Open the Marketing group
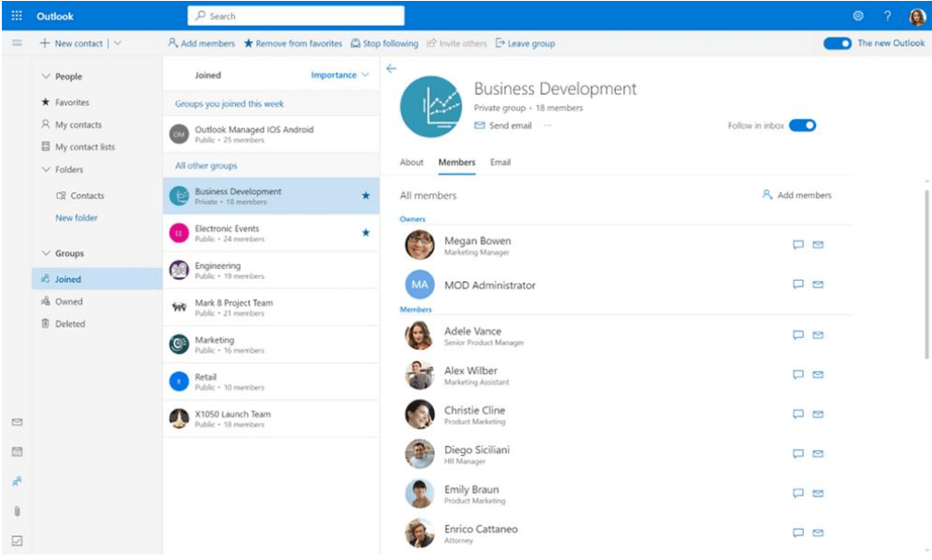Screen dimensions: 932x560 click(271, 344)
